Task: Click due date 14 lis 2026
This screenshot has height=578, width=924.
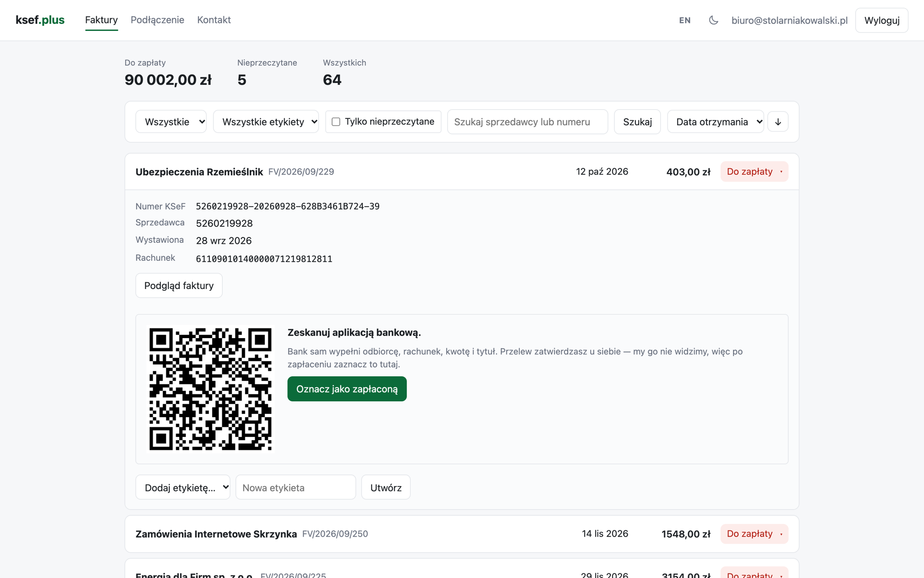Action: tap(605, 534)
